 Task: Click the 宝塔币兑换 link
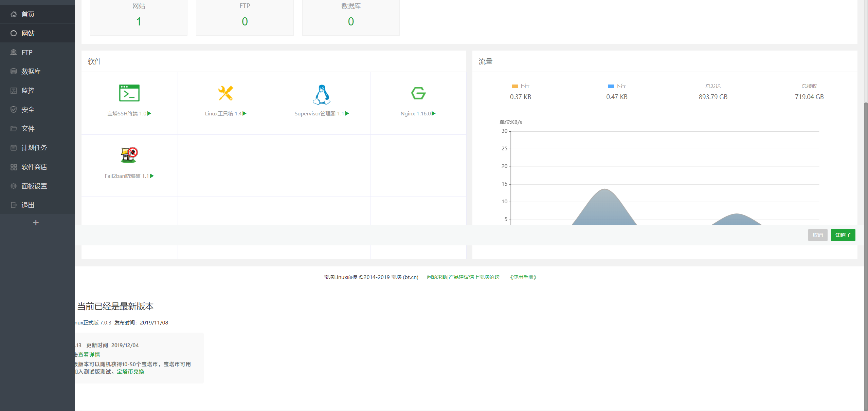tap(130, 372)
